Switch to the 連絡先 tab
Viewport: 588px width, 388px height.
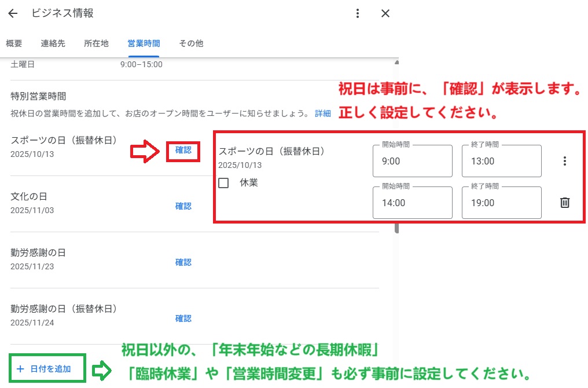coord(53,43)
